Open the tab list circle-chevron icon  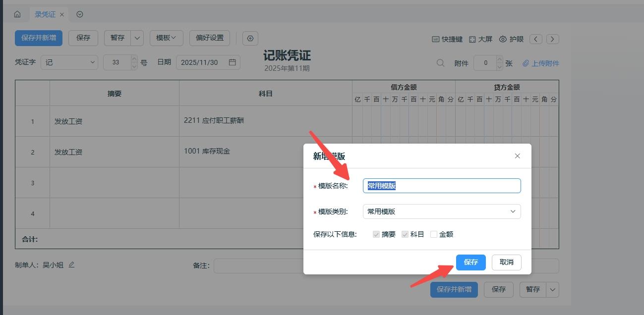[80, 14]
